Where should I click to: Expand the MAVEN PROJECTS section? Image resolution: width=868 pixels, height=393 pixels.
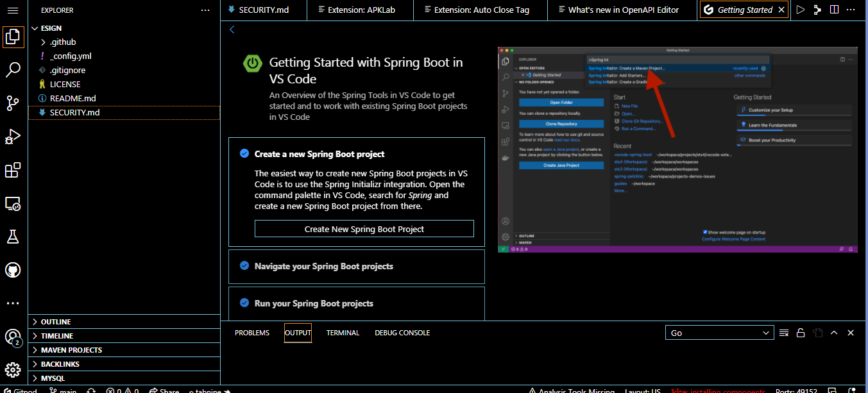tap(124, 350)
